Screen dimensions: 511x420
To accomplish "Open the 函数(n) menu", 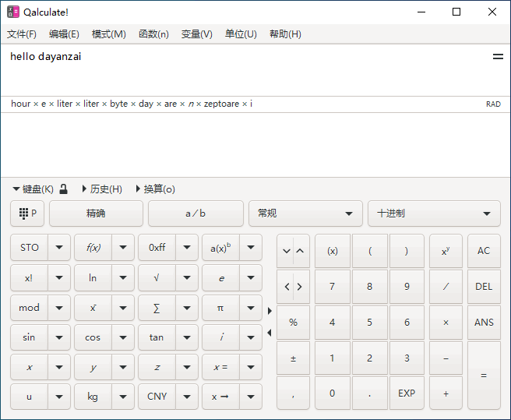I will (x=153, y=34).
